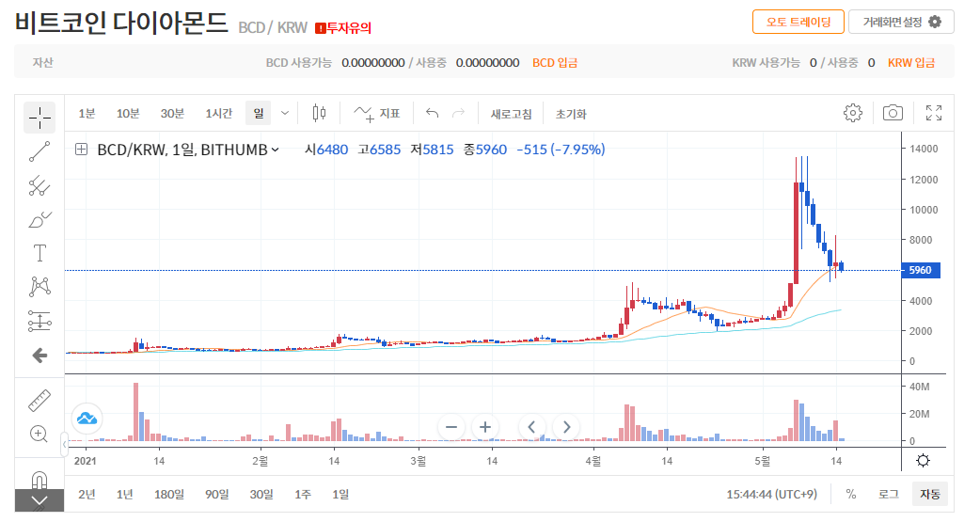Expand the BCD/KRW legend plus box
The height and width of the screenshot is (522, 980).
(81, 150)
